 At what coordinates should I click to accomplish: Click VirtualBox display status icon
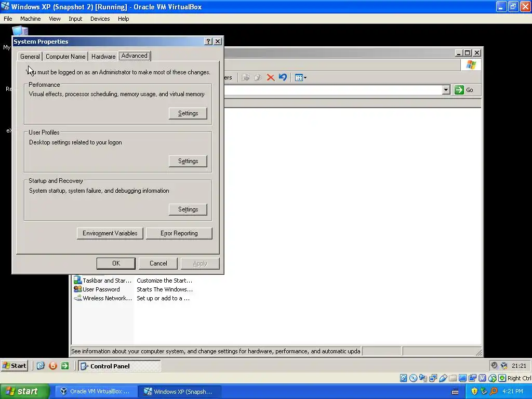pos(462,378)
